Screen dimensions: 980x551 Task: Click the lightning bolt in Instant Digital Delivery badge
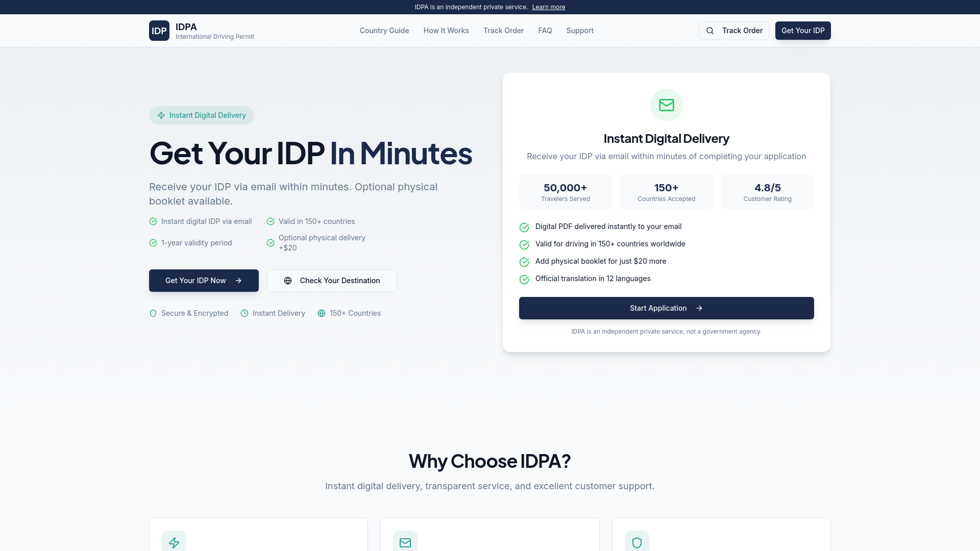point(161,115)
